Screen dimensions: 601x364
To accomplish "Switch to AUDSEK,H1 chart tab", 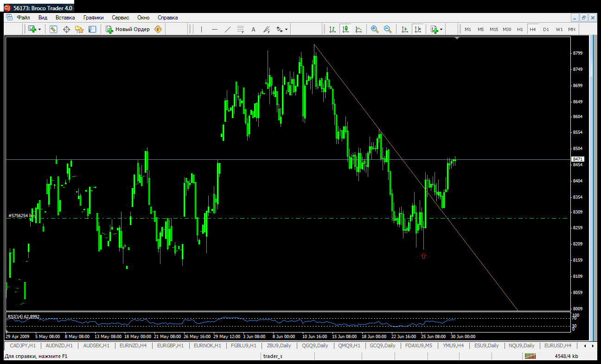I will (96, 345).
